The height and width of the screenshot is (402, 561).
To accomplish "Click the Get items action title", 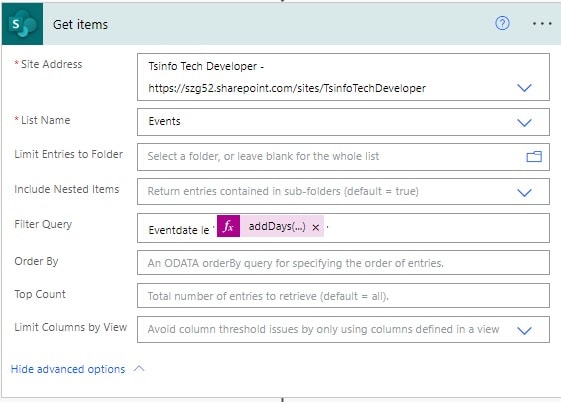I will 80,25.
